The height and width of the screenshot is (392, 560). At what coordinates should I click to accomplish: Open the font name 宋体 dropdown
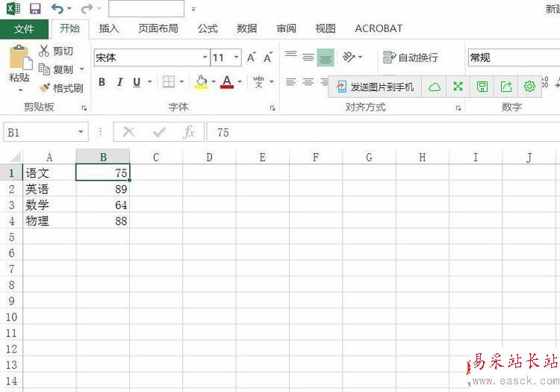click(x=205, y=57)
